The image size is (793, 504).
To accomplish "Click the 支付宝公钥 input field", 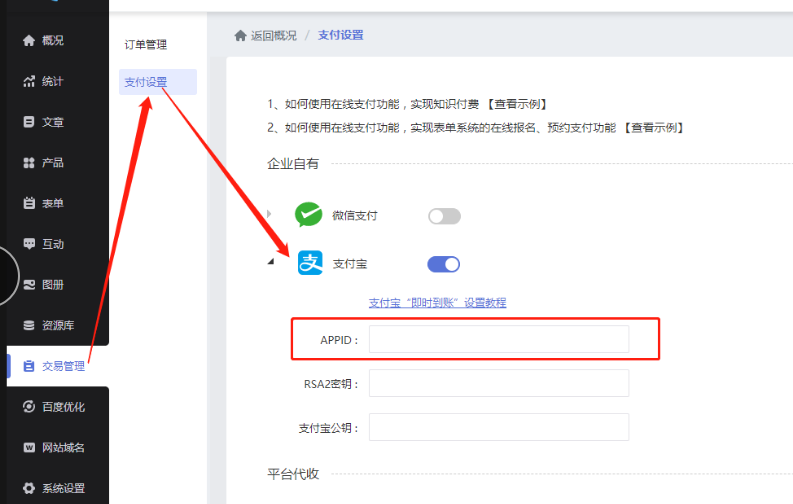I will (499, 427).
